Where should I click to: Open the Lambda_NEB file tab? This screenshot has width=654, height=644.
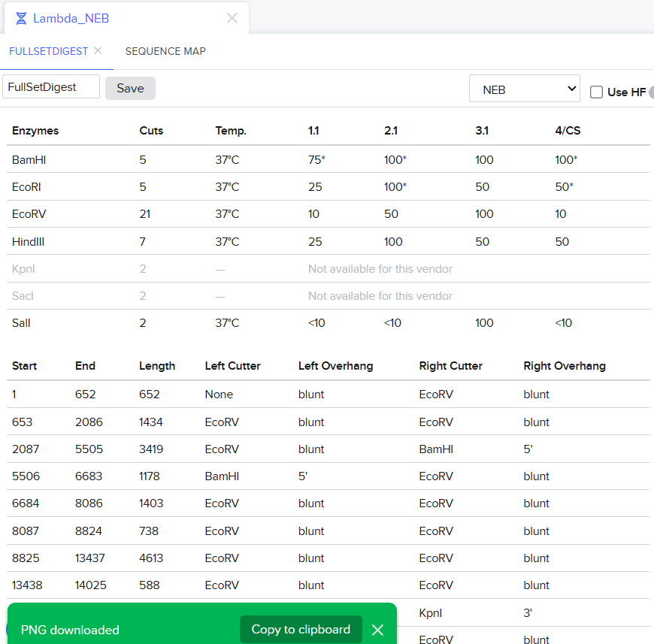point(71,18)
